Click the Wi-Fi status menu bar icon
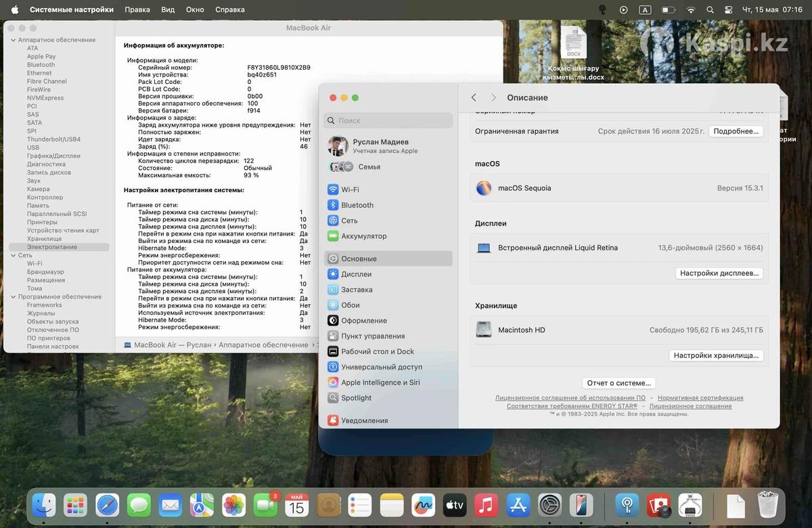This screenshot has height=528, width=812. coord(691,9)
